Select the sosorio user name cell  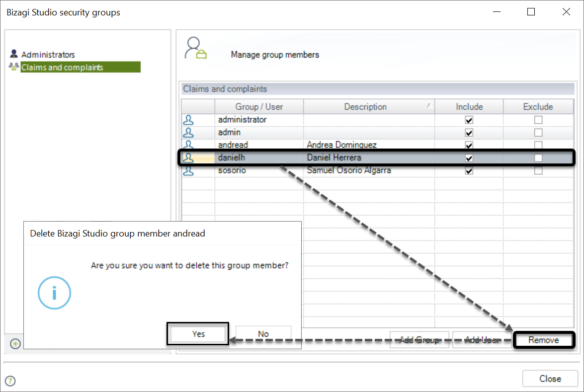click(259, 170)
